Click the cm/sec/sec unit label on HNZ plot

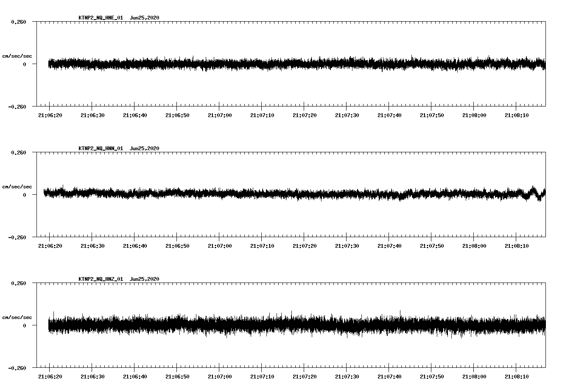(17, 317)
